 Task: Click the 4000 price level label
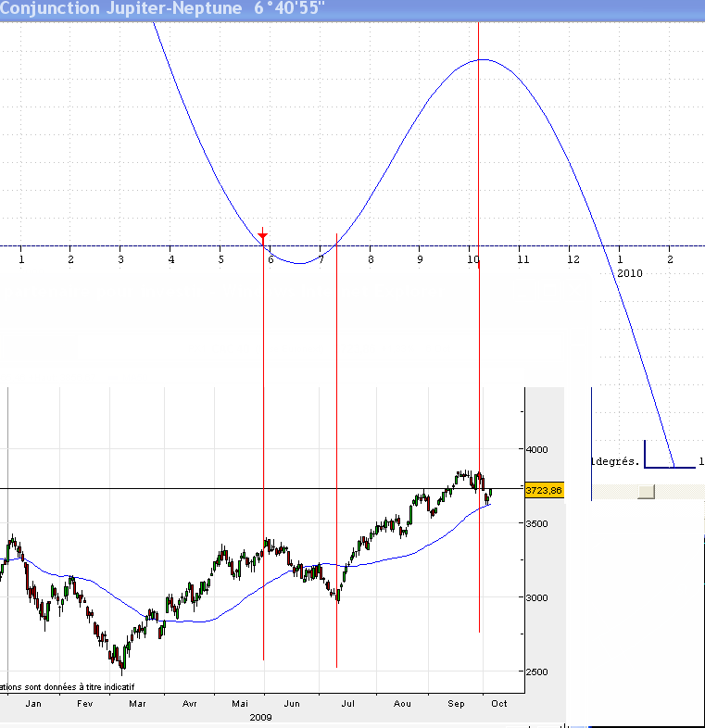[538, 450]
